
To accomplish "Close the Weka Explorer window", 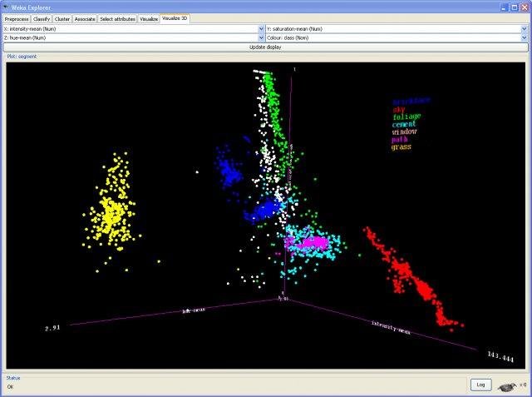I will click(525, 7).
